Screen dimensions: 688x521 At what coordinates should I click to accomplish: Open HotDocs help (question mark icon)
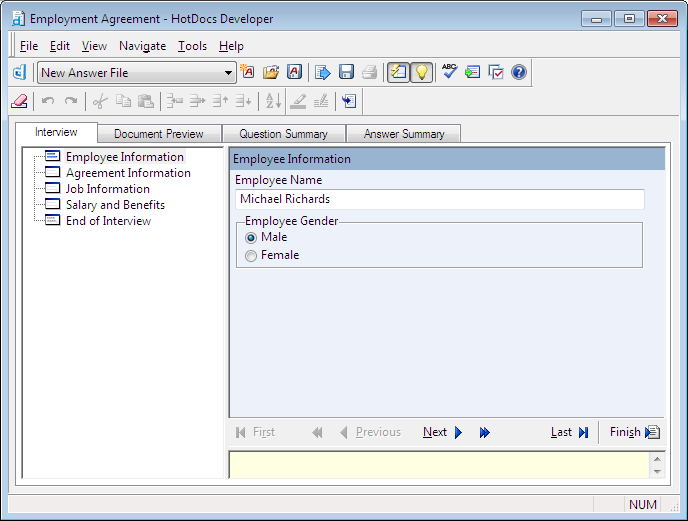point(519,72)
